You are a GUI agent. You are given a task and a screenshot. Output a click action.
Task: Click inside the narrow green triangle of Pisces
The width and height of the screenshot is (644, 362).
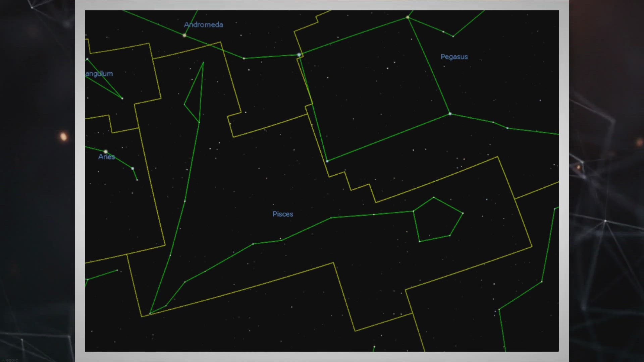196,97
